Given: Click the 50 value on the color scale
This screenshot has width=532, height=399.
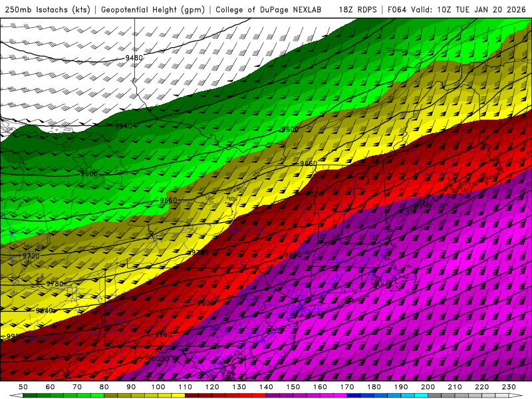Looking at the screenshot, I should tap(23, 387).
